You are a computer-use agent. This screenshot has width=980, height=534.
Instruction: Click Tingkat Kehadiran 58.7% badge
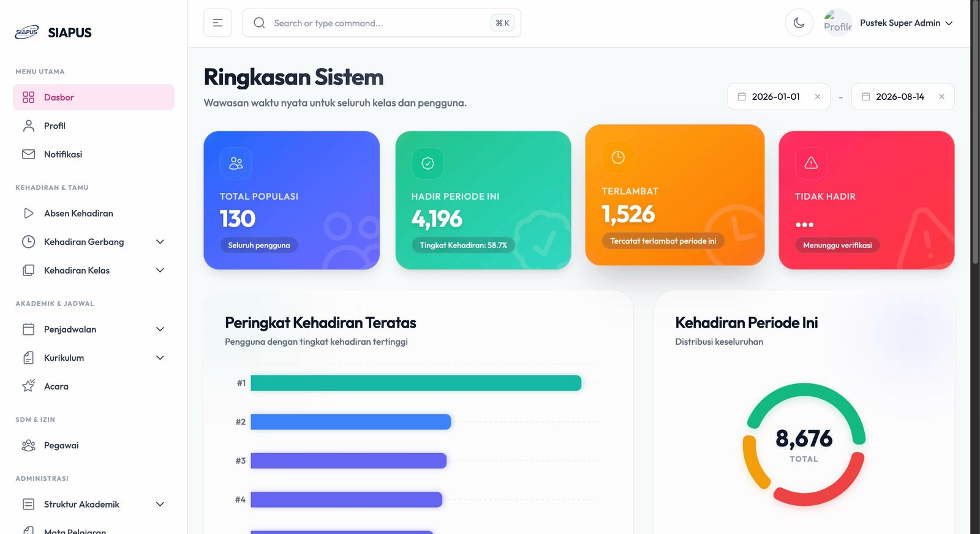[463, 245]
